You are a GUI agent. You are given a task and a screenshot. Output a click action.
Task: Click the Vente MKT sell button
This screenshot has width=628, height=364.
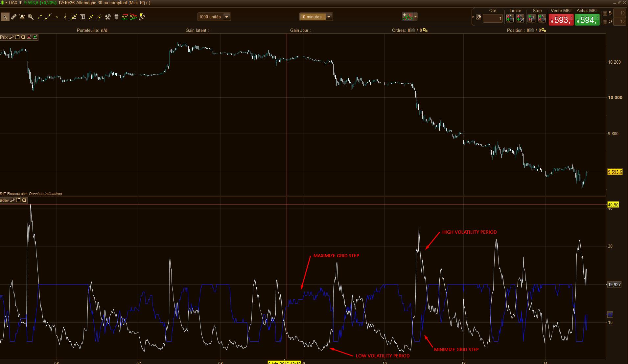561,20
